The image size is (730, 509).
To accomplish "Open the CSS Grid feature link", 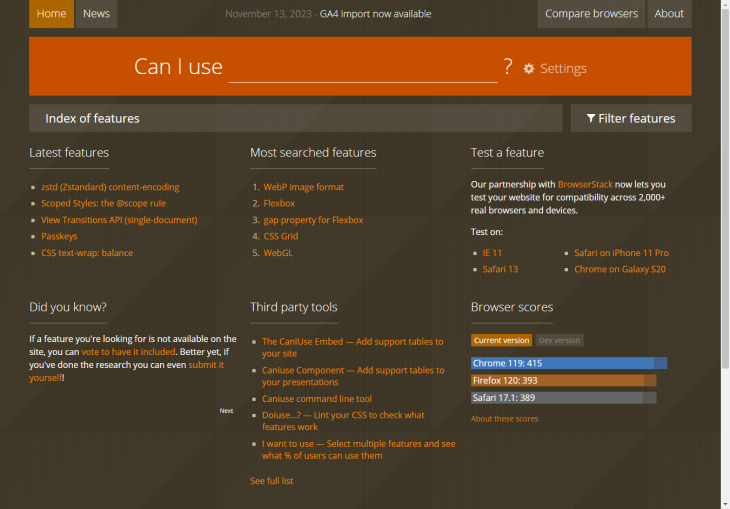I will (x=280, y=236).
